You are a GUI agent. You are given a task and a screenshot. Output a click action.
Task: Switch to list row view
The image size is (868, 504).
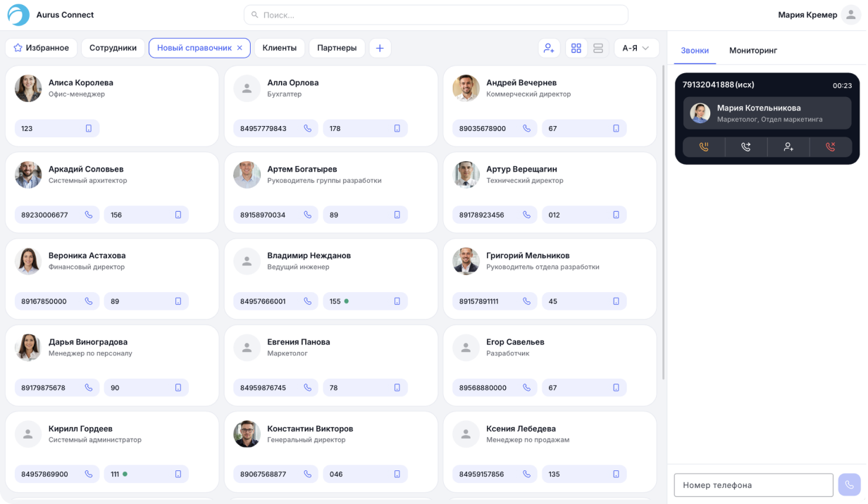click(x=598, y=48)
